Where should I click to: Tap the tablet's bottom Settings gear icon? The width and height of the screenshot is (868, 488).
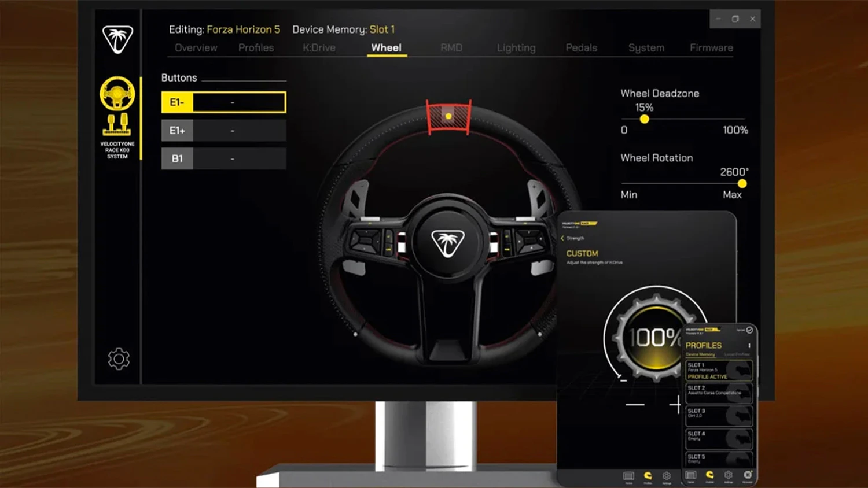pos(667,476)
